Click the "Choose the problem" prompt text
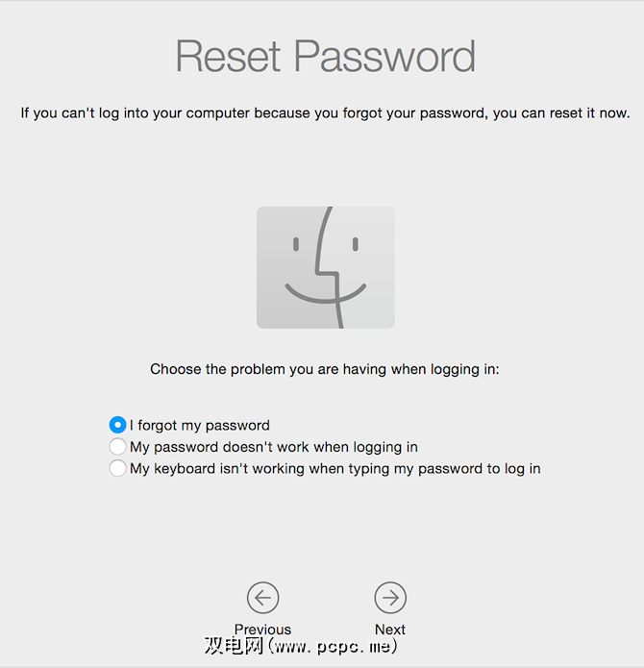The height and width of the screenshot is (668, 644). (325, 369)
